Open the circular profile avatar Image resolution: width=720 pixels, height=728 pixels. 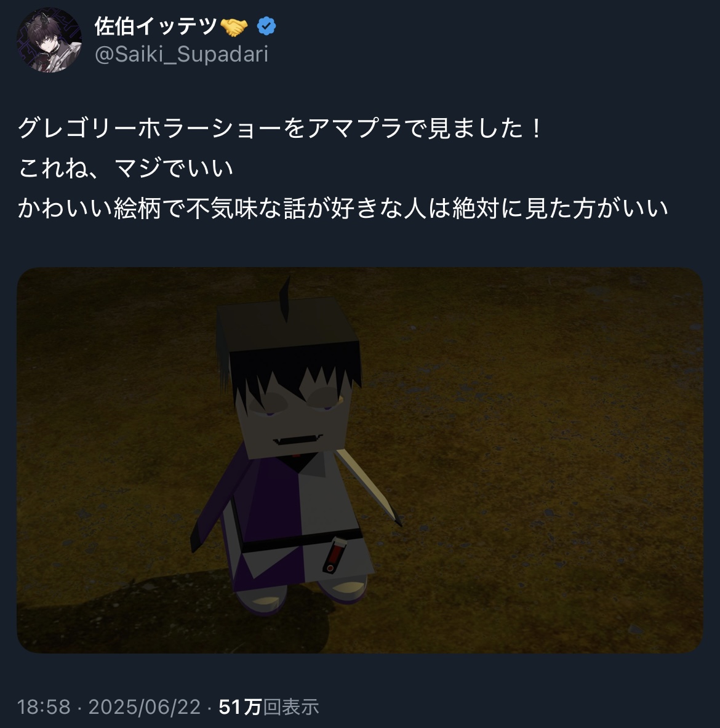(x=49, y=40)
